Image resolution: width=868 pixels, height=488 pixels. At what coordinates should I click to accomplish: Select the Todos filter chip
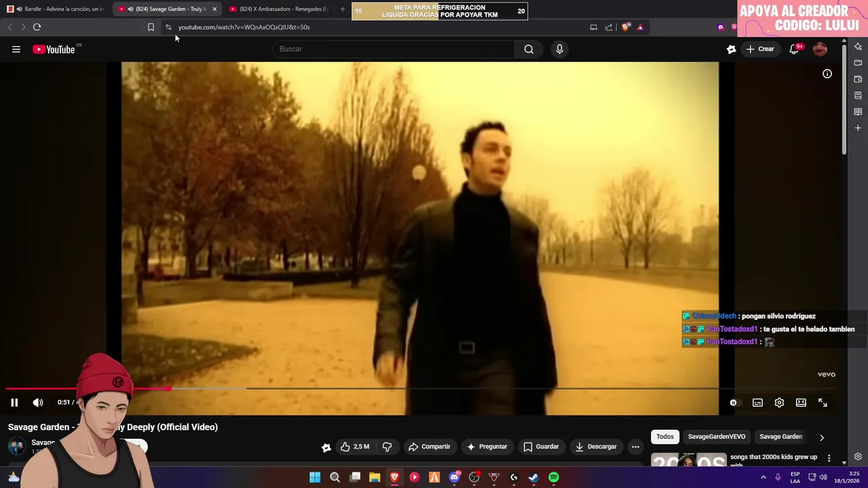(x=665, y=436)
